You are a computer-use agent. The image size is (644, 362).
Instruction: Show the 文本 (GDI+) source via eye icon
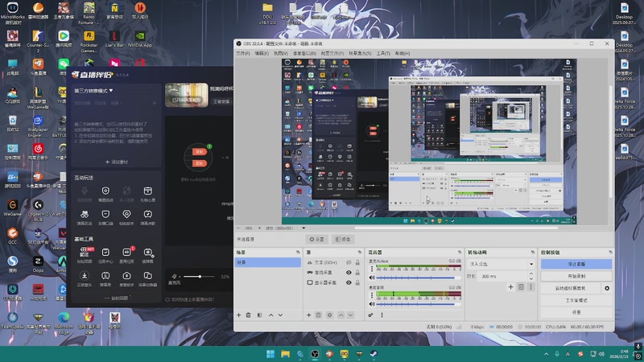[349, 263]
